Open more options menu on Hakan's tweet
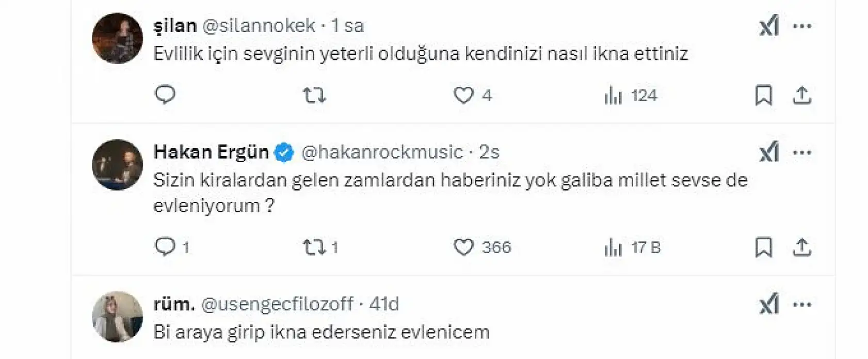868x359 pixels. pyautogui.click(x=801, y=152)
